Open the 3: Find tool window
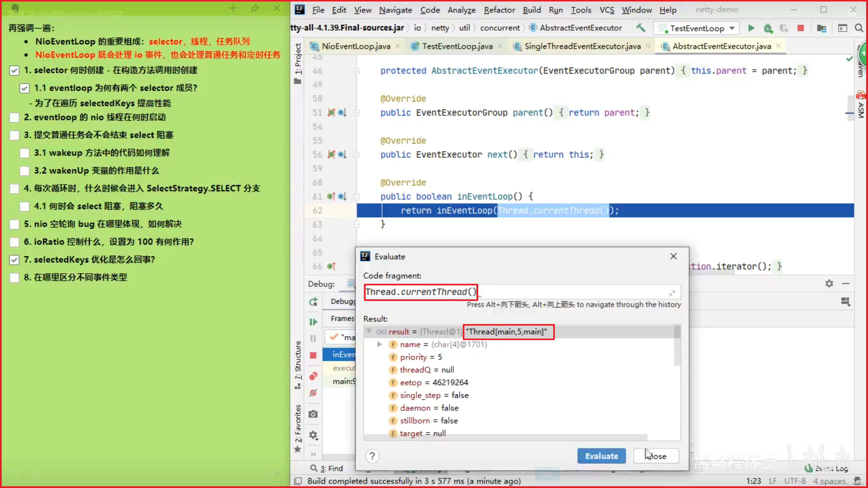Screen dimensions: 868x488 coord(326,469)
